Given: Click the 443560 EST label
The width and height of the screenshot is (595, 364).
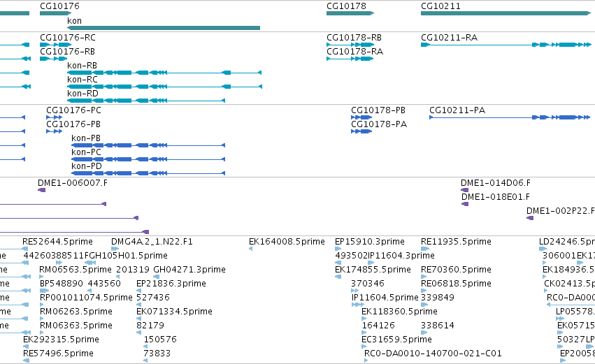Looking at the screenshot, I should (104, 284).
